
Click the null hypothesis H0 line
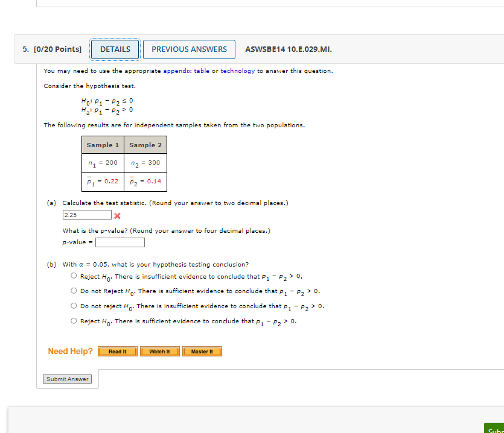click(107, 101)
